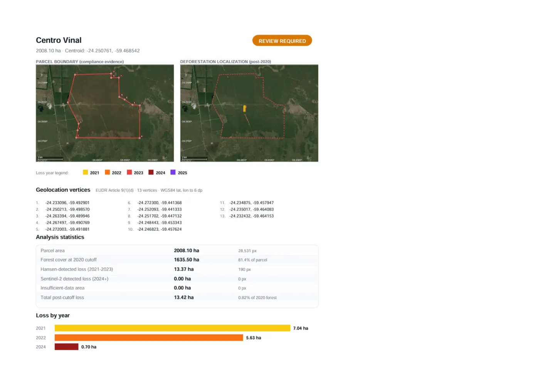555x392 pixels.
Task: Select vertex 5 coordinates -24.272003, -59.491881
Action: 67,229
